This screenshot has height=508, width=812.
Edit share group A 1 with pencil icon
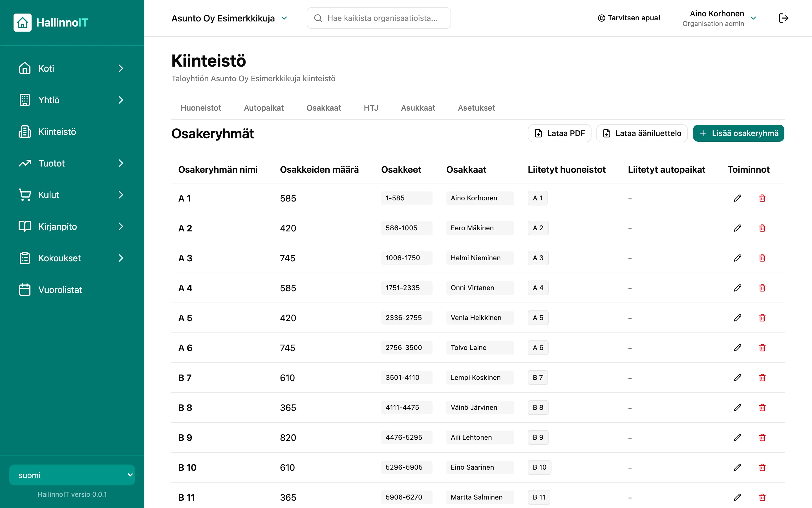pos(738,198)
